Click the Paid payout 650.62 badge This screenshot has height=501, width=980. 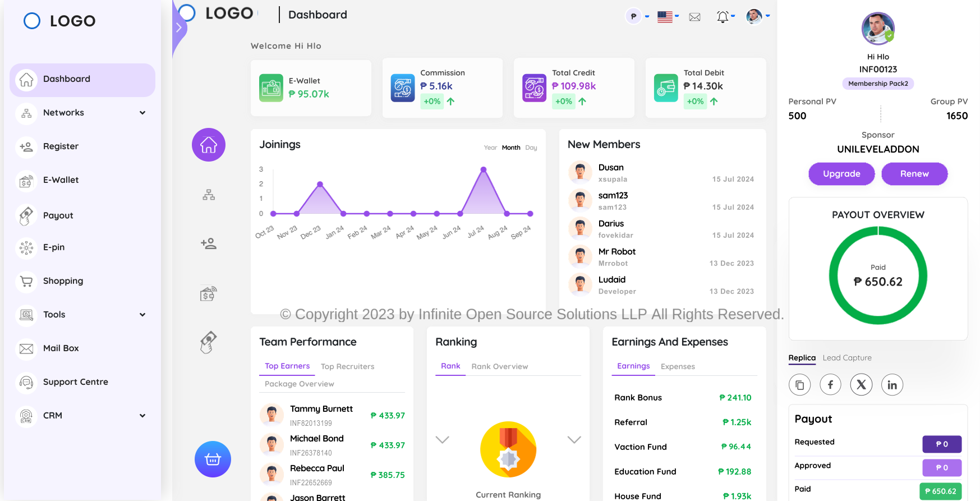click(941, 491)
